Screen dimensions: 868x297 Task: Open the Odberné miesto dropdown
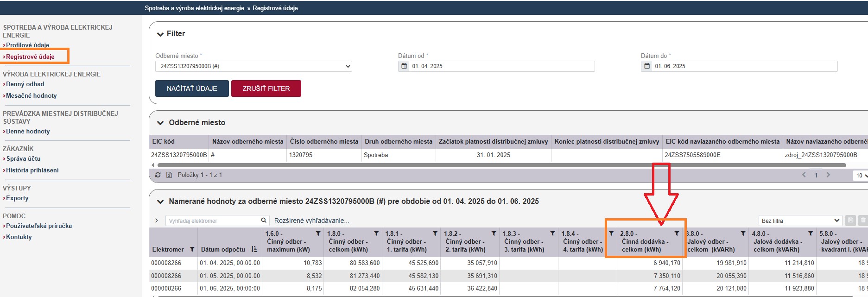[x=253, y=66]
